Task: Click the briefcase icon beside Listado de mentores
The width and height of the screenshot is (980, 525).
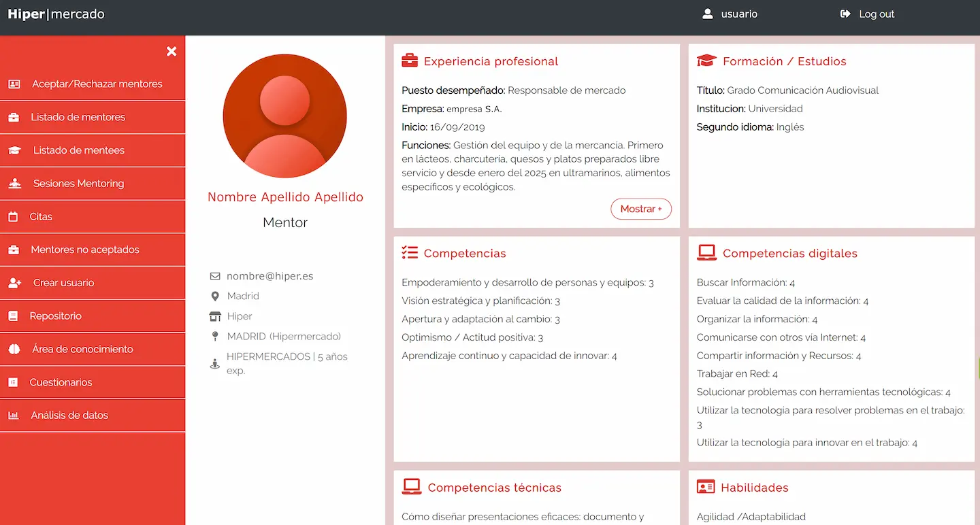Action: click(14, 118)
